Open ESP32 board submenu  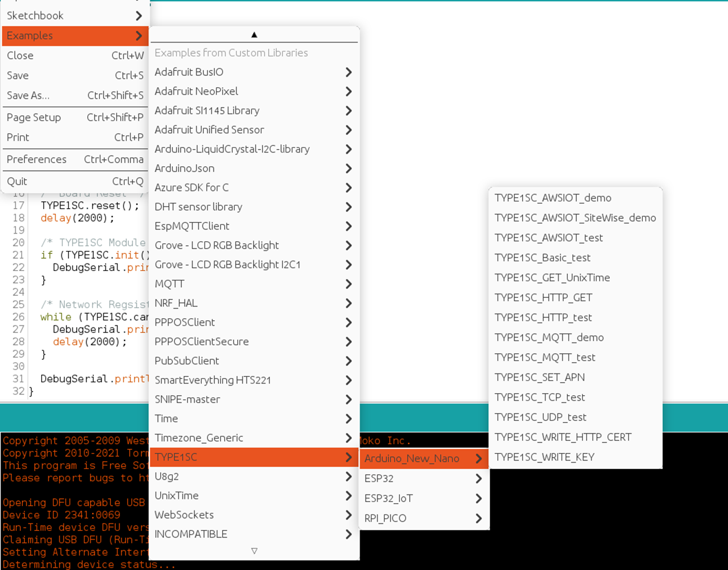point(424,479)
